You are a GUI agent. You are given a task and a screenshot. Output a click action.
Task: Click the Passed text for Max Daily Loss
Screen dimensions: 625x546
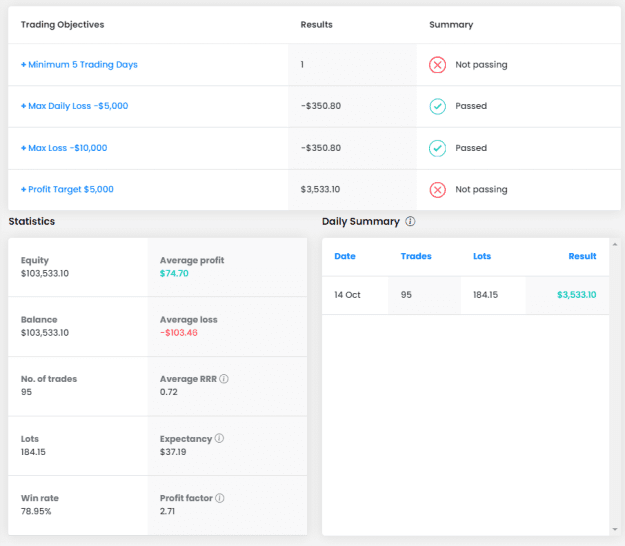click(x=471, y=106)
